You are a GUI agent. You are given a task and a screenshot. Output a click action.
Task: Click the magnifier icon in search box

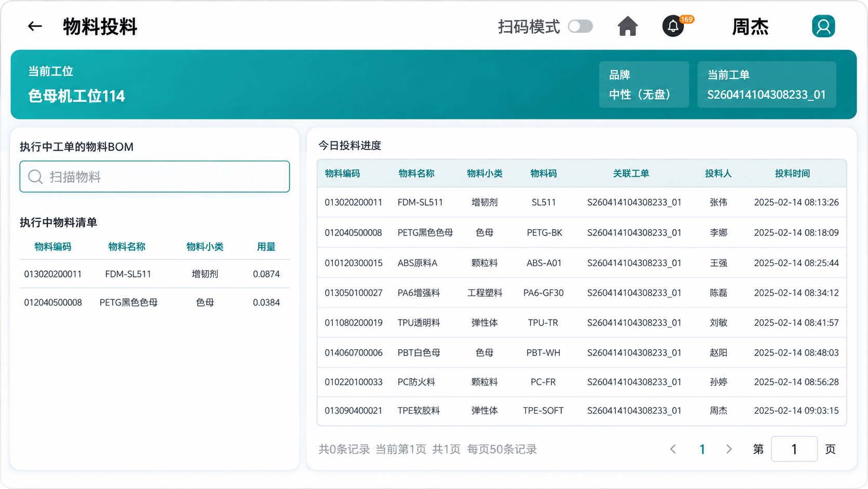(35, 177)
